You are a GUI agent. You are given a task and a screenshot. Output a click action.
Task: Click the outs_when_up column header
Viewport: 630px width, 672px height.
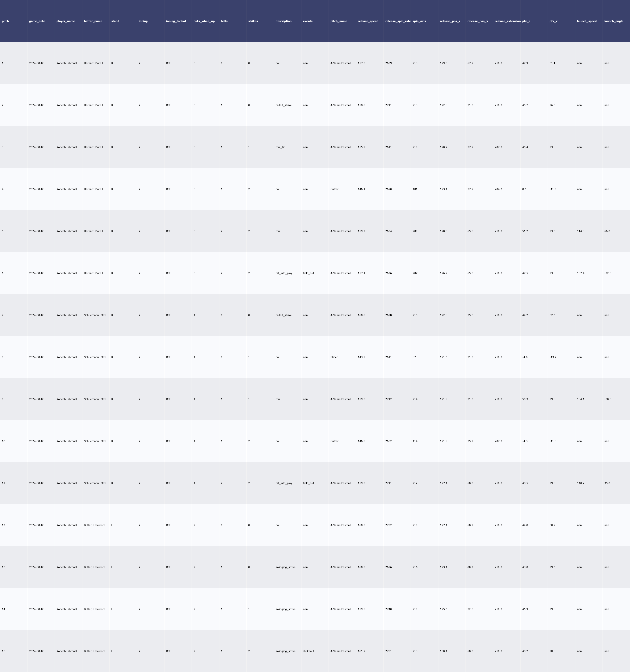pyautogui.click(x=204, y=21)
